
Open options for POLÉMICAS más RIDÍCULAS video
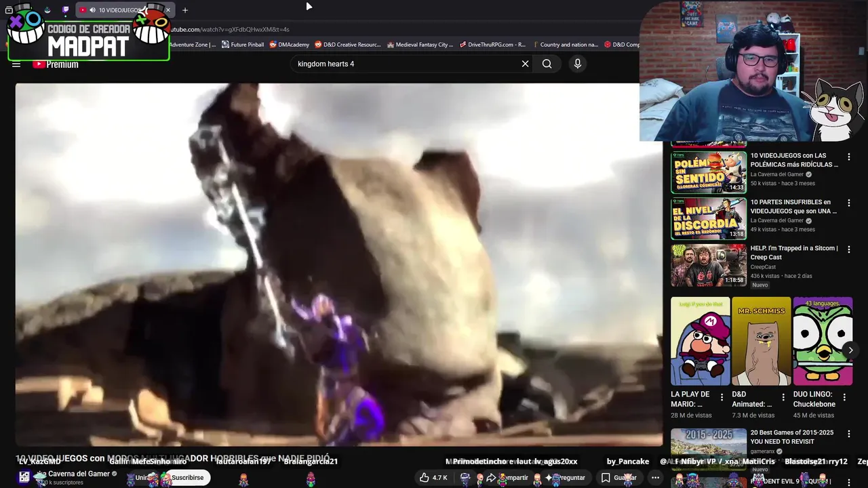click(848, 157)
